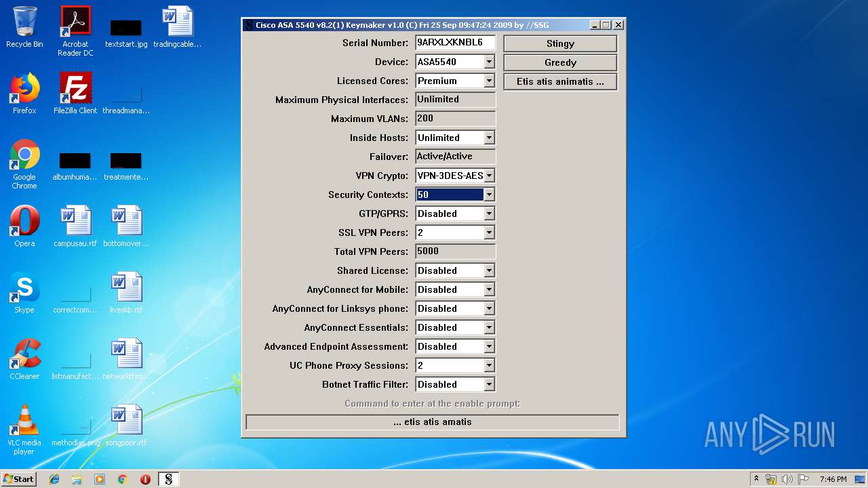
Task: Open the Security Contexts dropdown
Action: pos(489,195)
